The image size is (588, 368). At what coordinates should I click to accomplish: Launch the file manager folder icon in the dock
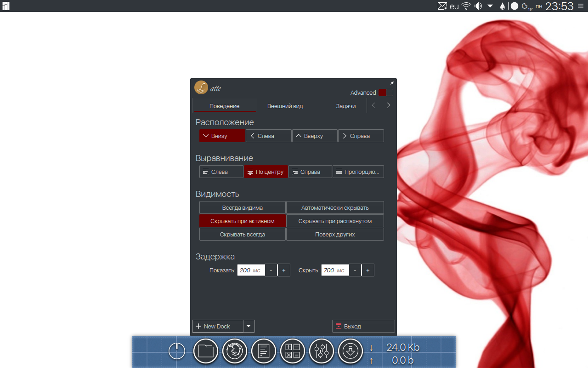pyautogui.click(x=206, y=351)
